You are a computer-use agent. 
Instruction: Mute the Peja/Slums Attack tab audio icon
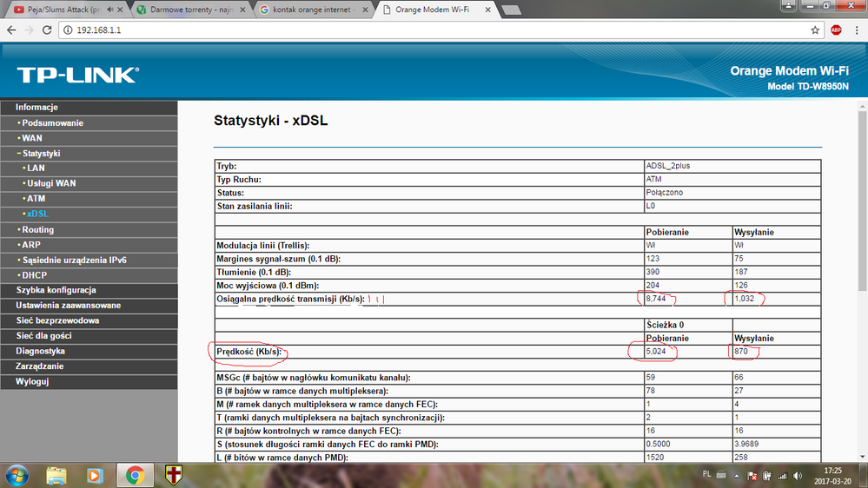[x=109, y=10]
